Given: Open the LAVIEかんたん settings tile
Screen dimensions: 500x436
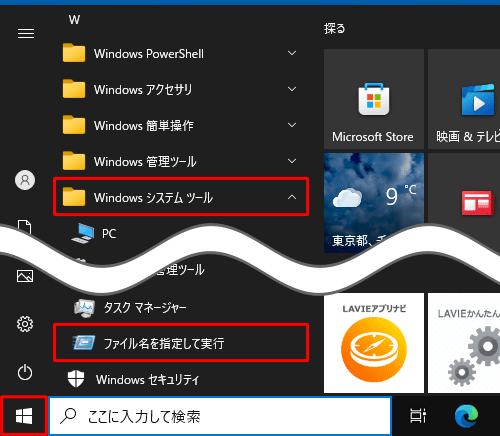Looking at the screenshot, I should 464,343.
